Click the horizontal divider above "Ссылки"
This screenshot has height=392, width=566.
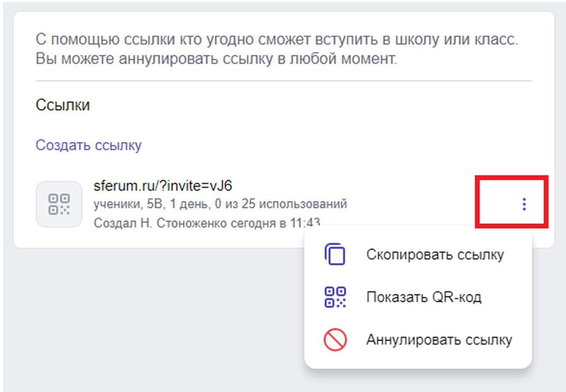tap(284, 81)
